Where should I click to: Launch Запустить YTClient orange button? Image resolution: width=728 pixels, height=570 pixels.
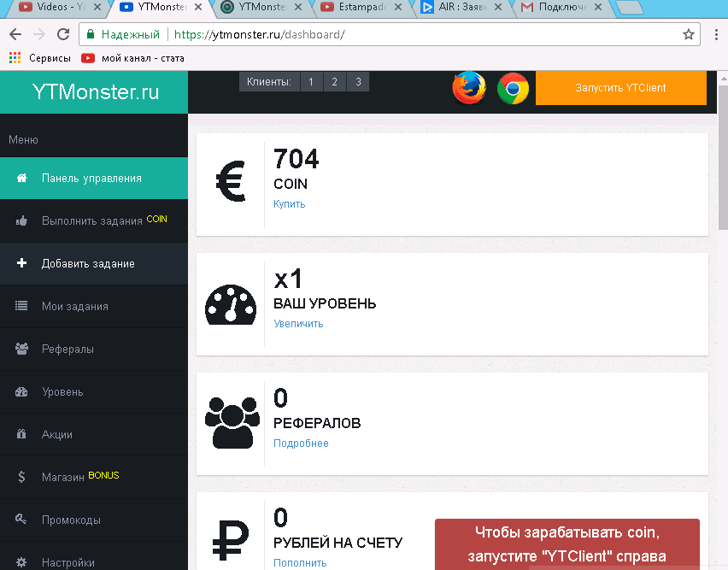click(x=620, y=88)
